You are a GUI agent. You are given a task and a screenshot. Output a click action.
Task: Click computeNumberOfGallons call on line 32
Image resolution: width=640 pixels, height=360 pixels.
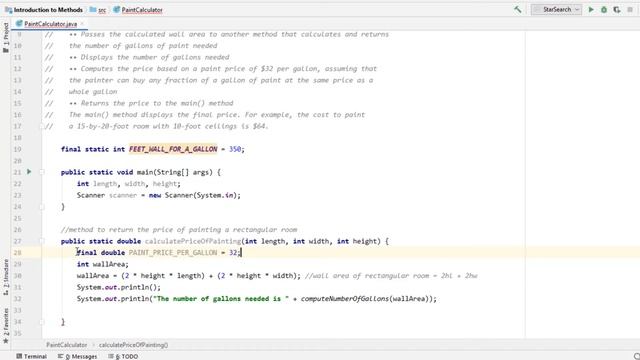click(x=345, y=299)
